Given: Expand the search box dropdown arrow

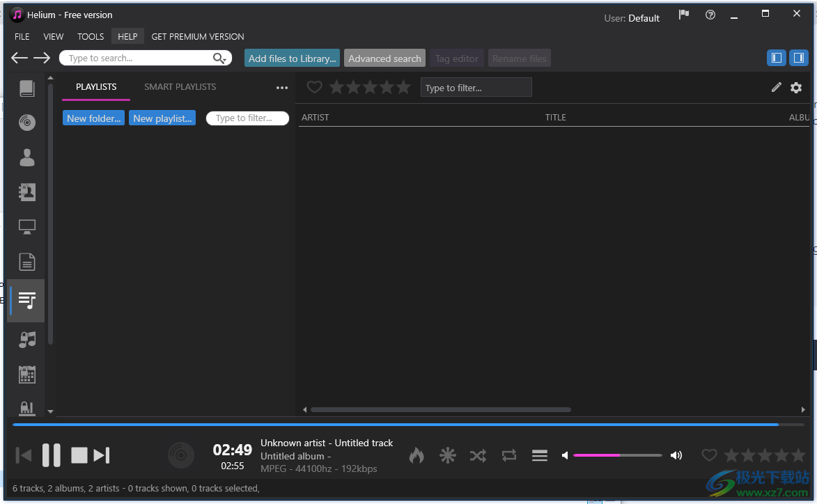Looking at the screenshot, I should [224, 59].
